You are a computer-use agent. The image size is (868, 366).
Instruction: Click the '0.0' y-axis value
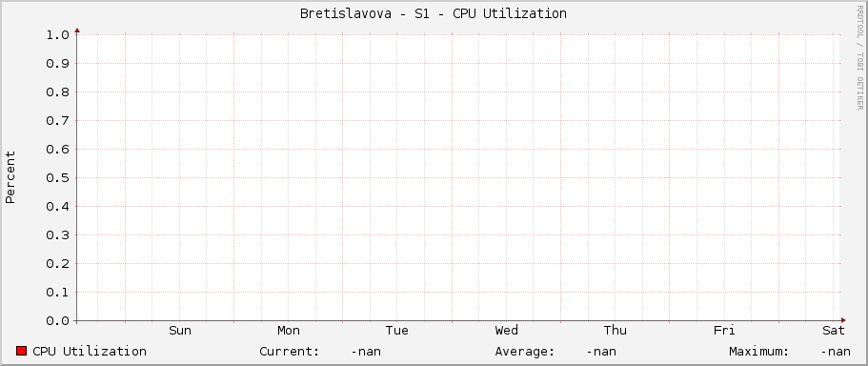[x=58, y=321]
